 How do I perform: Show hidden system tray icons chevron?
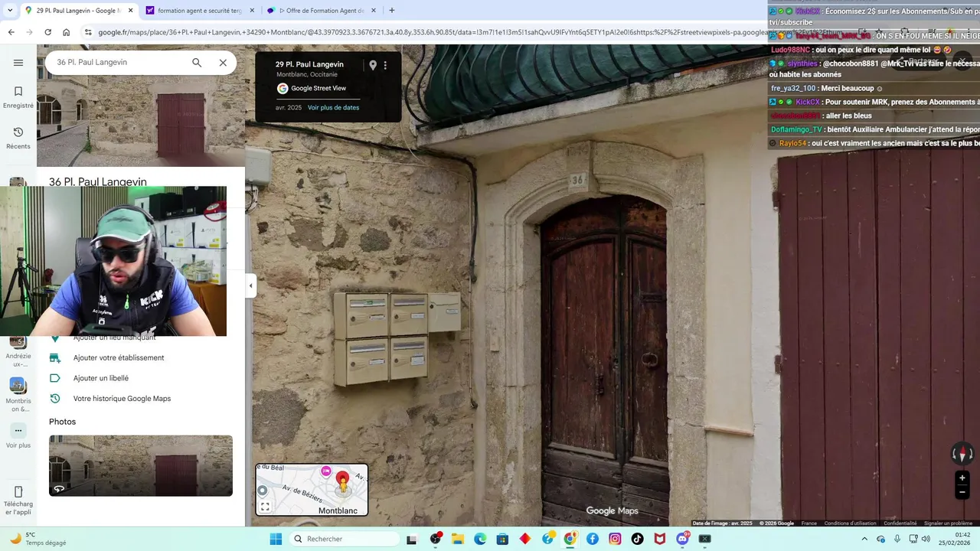(864, 539)
